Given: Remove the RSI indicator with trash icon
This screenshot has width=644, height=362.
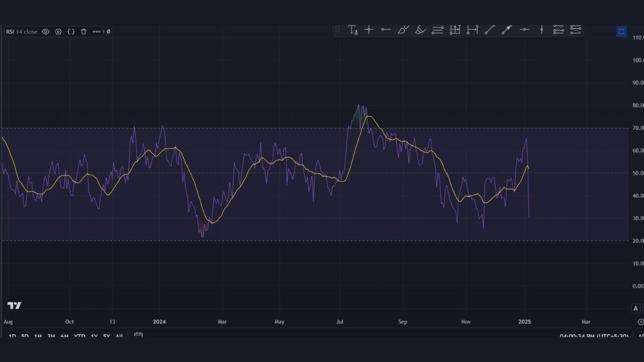Looking at the screenshot, I should pyautogui.click(x=84, y=32).
